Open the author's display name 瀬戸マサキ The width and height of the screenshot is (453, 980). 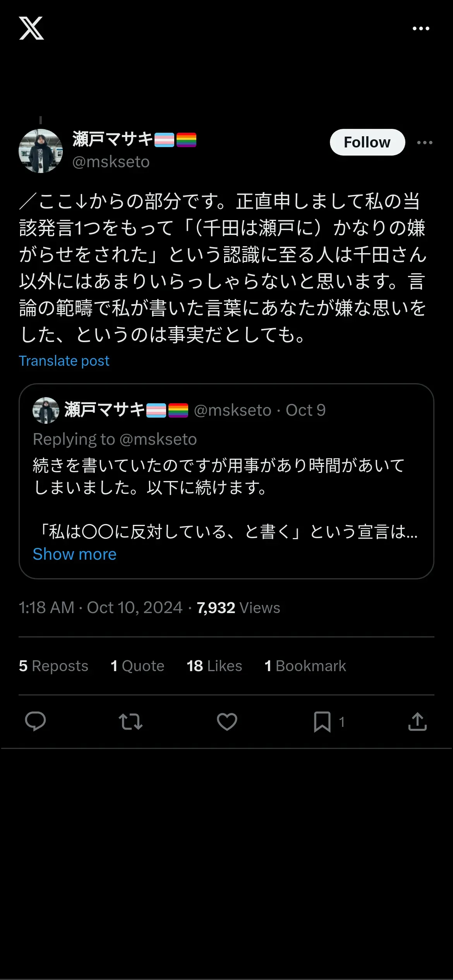coord(113,139)
